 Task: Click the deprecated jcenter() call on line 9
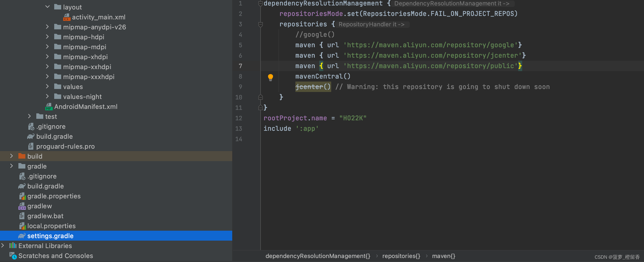coord(313,87)
